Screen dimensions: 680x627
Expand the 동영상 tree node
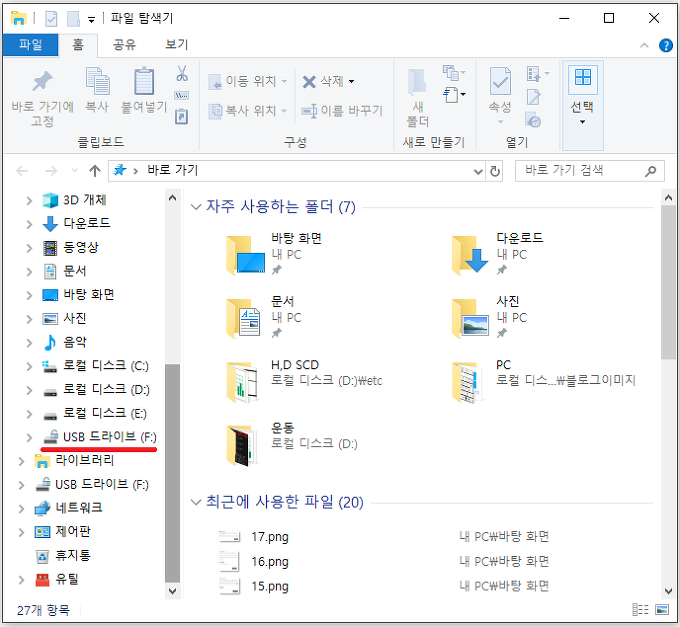click(29, 248)
